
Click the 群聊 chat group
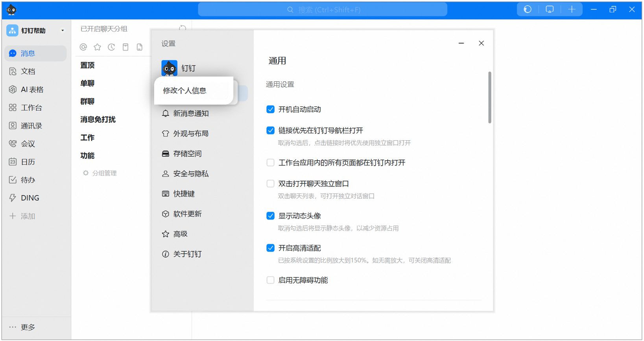[x=87, y=101]
